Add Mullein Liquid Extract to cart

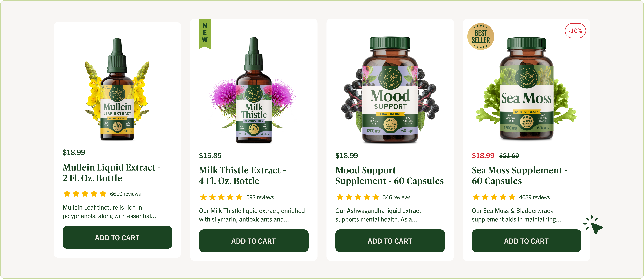pos(117,238)
